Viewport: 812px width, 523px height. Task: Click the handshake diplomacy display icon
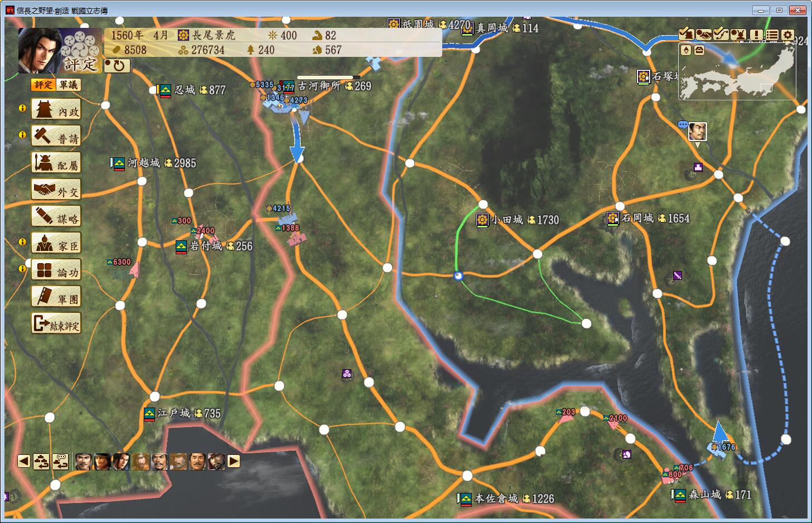[x=704, y=35]
